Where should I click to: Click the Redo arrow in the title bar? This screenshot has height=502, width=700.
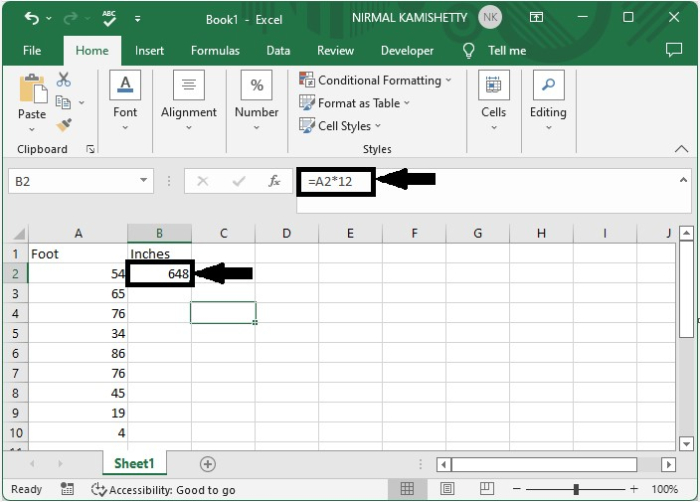tap(70, 18)
